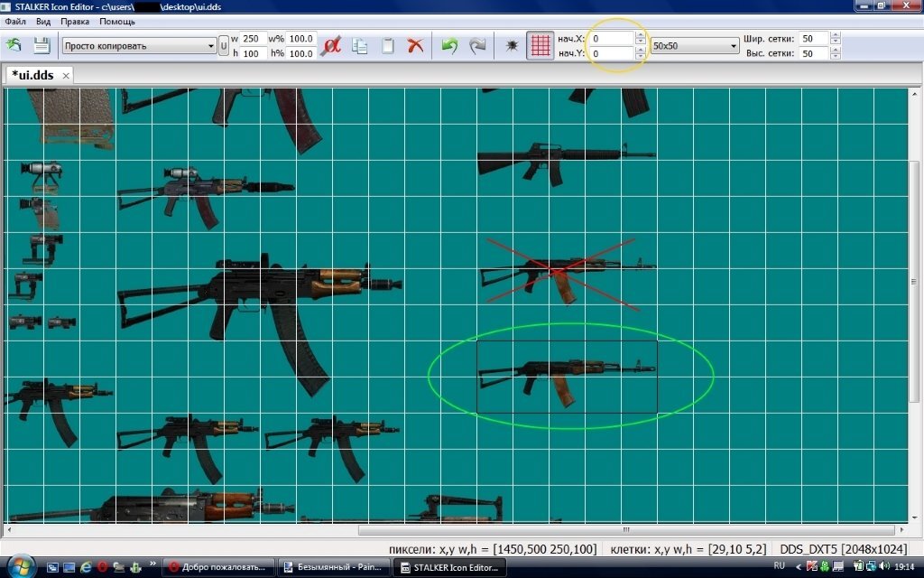The height and width of the screenshot is (578, 924).
Task: Click the 'Шир. сетки' grid width field
Action: coord(813,39)
